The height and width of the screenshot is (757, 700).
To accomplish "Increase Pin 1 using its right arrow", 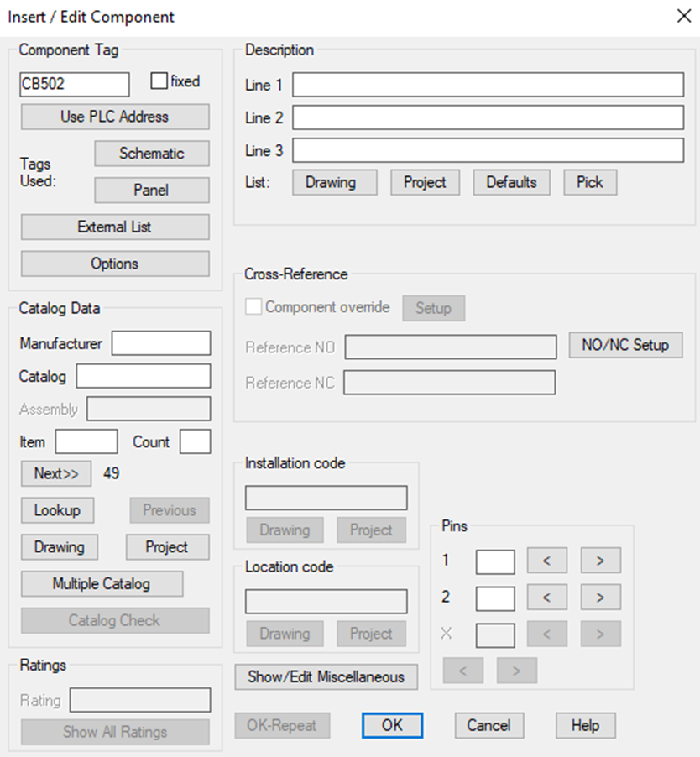I will click(600, 561).
